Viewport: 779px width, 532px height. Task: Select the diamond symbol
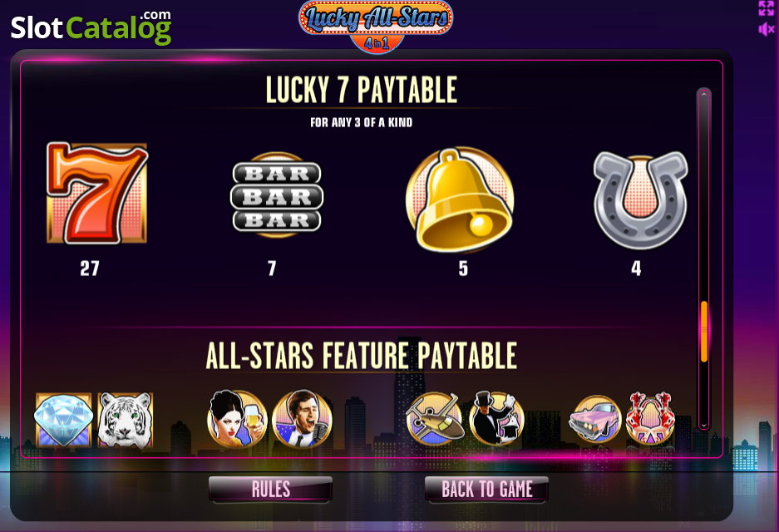[x=63, y=421]
